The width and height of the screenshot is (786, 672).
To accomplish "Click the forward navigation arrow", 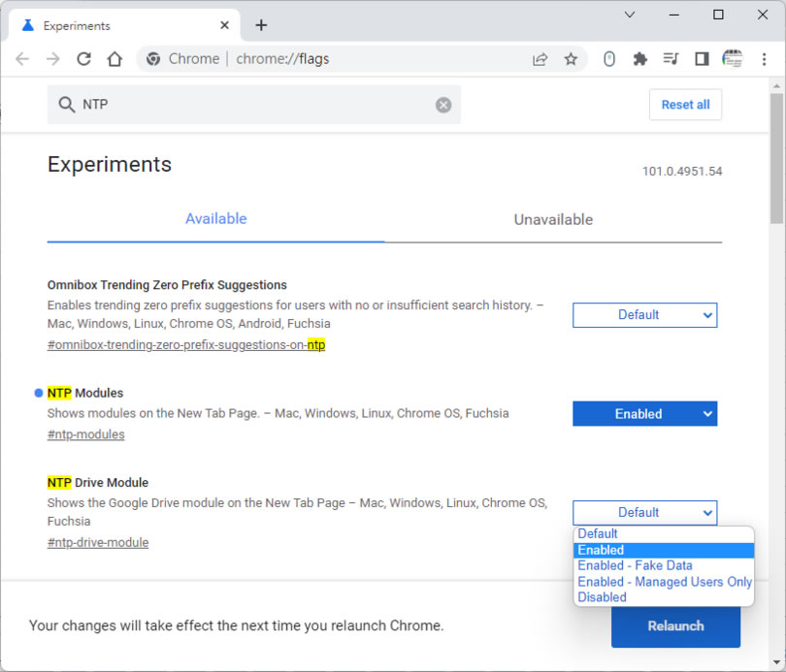I will click(x=52, y=59).
